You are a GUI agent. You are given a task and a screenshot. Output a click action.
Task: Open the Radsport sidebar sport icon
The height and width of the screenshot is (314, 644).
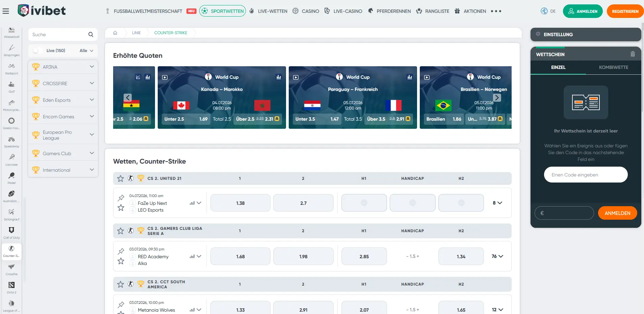(x=11, y=69)
